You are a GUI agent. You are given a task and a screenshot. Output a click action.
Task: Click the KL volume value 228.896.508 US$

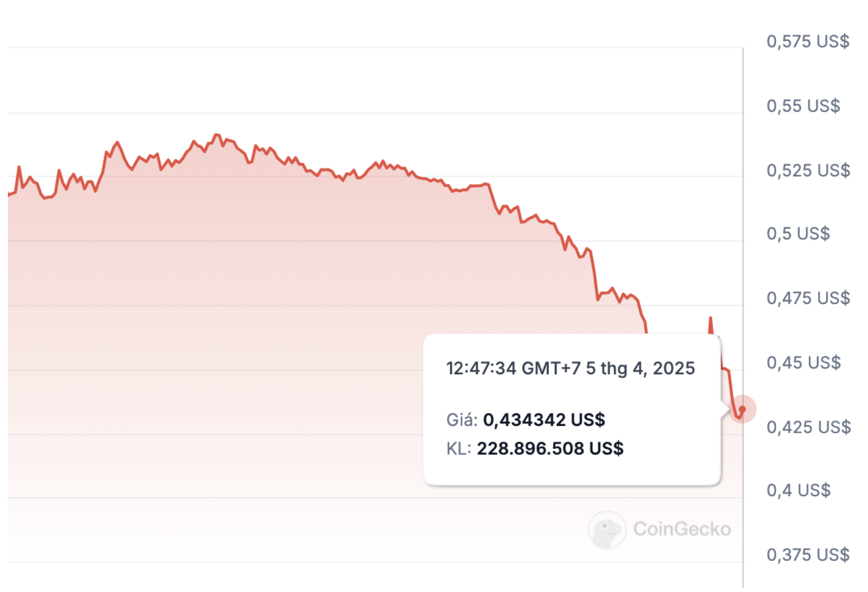(550, 449)
